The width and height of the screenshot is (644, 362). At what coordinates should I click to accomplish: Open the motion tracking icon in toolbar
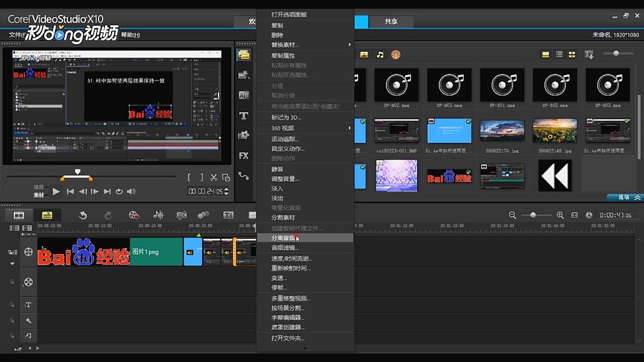(x=203, y=215)
